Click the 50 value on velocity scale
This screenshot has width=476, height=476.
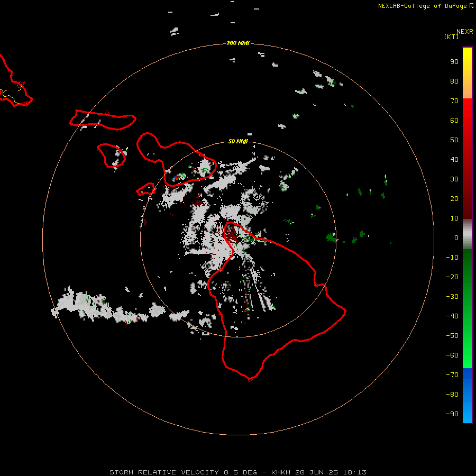click(454, 140)
